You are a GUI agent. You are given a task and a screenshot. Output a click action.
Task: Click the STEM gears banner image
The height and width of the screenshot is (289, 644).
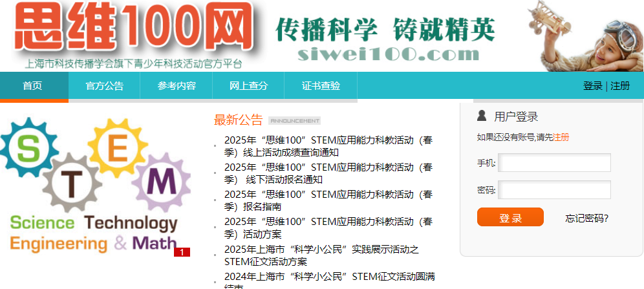click(x=95, y=184)
